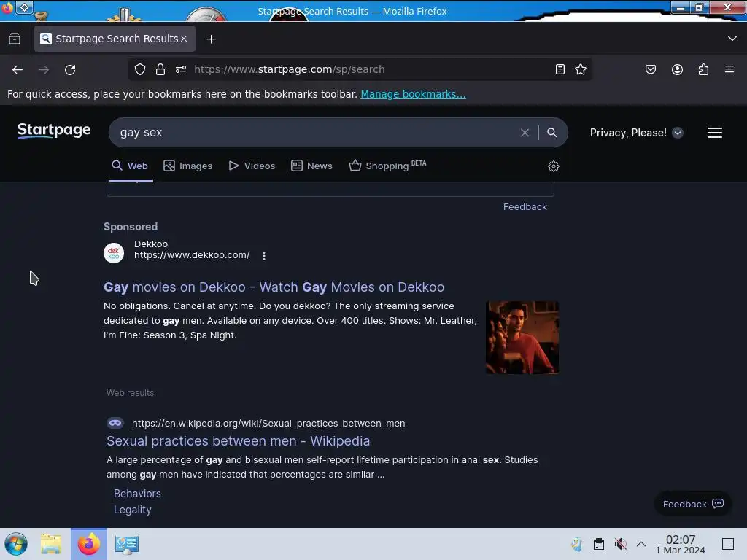This screenshot has width=747, height=560.
Task: Open the Extensions panel
Action: point(703,69)
